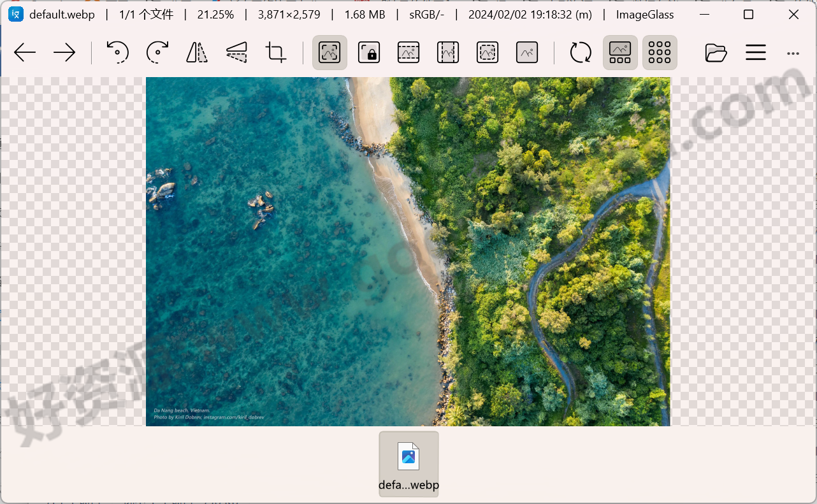Flip the image horizontally
This screenshot has width=817, height=504.
[197, 52]
